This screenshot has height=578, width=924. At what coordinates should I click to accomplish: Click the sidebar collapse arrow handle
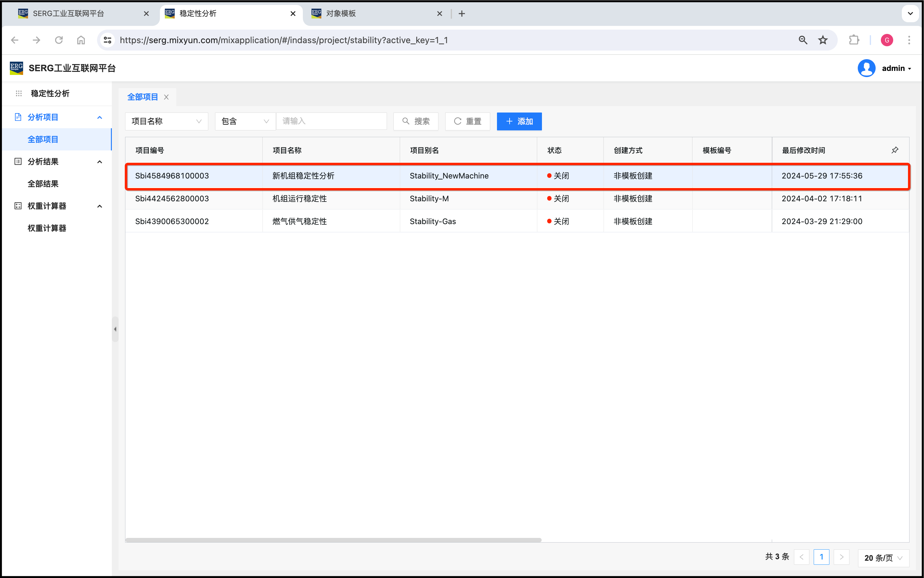(x=115, y=329)
